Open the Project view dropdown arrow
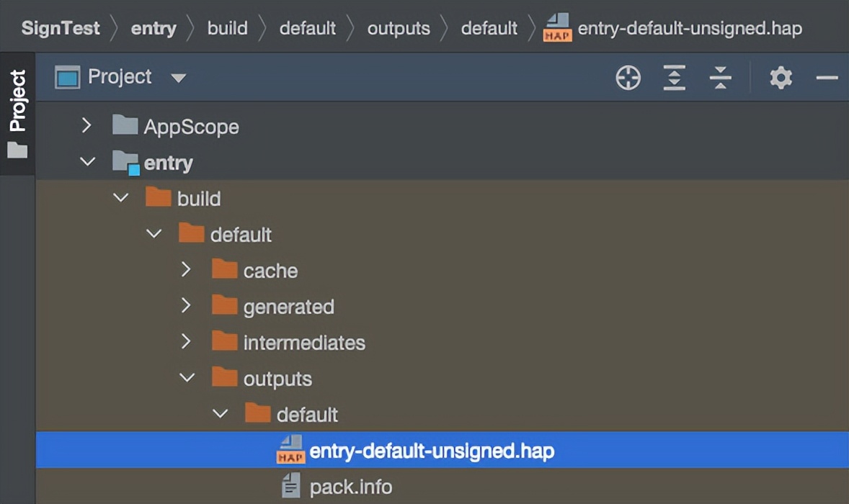This screenshot has width=849, height=504. [x=178, y=78]
